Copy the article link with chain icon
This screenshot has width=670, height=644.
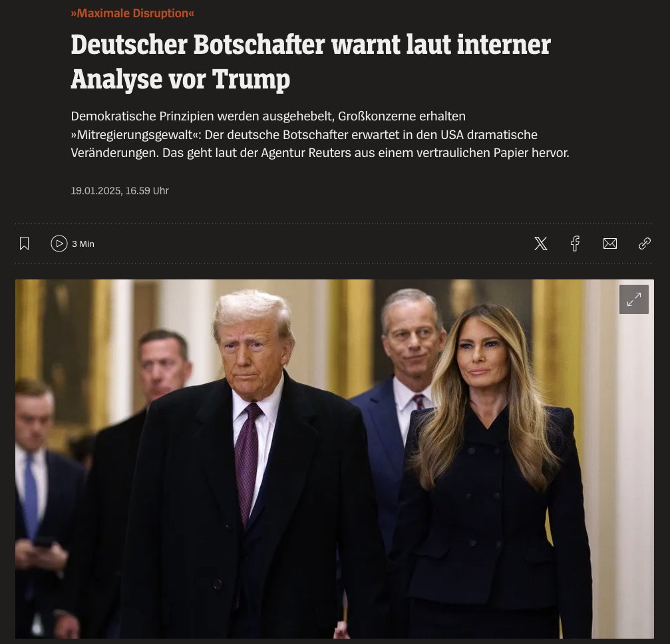644,243
